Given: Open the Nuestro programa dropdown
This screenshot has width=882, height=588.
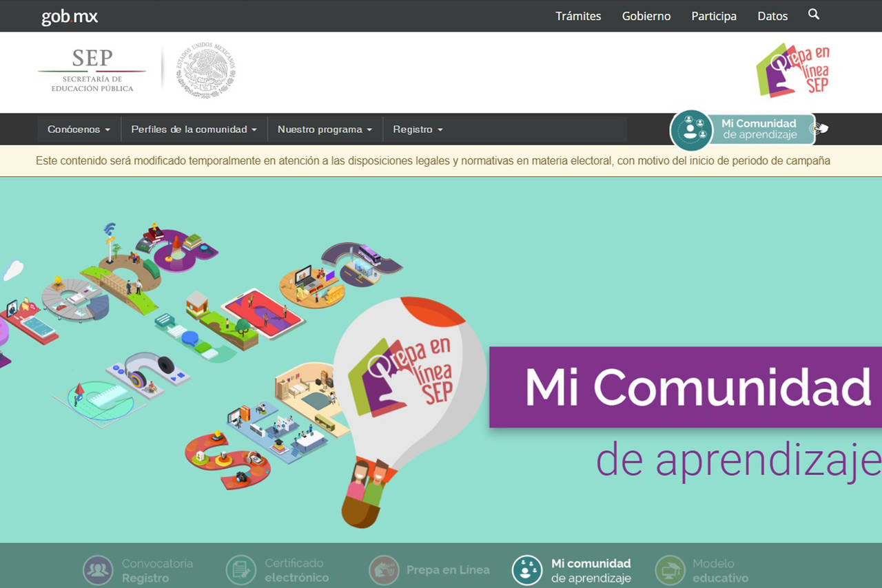Looking at the screenshot, I should pos(325,129).
